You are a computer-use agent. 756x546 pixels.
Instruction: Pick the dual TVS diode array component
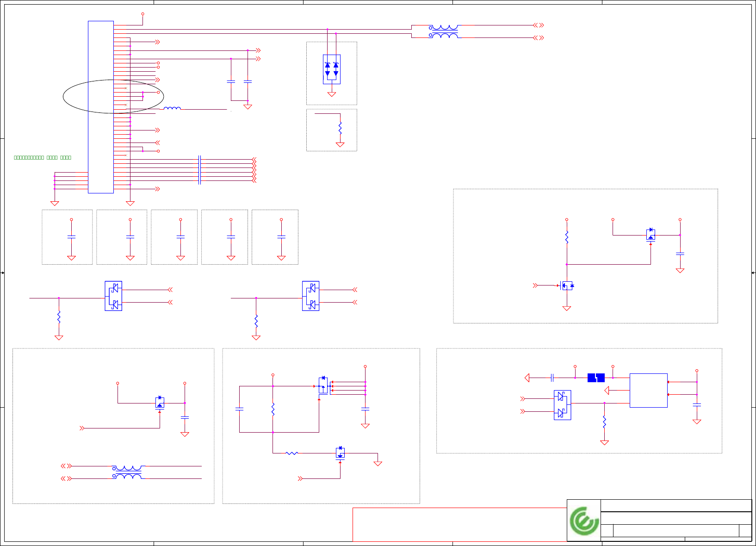[x=332, y=69]
